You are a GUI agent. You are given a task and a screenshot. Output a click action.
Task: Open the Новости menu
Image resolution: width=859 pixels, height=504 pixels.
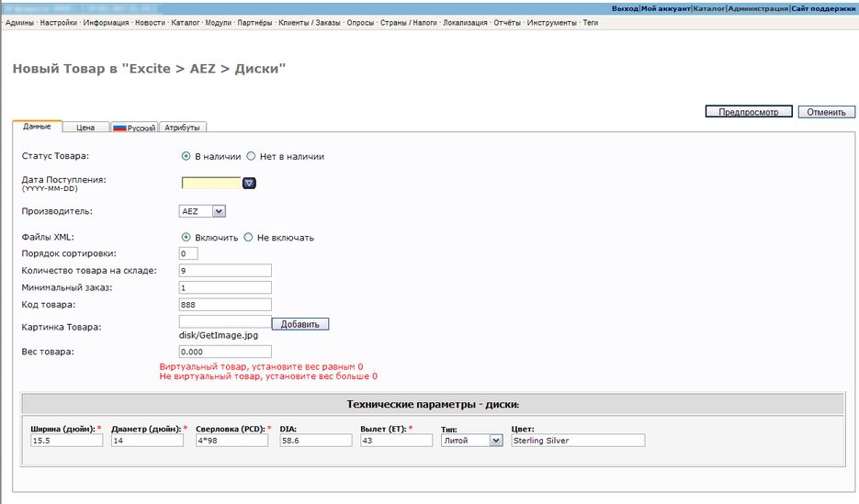pos(150,23)
